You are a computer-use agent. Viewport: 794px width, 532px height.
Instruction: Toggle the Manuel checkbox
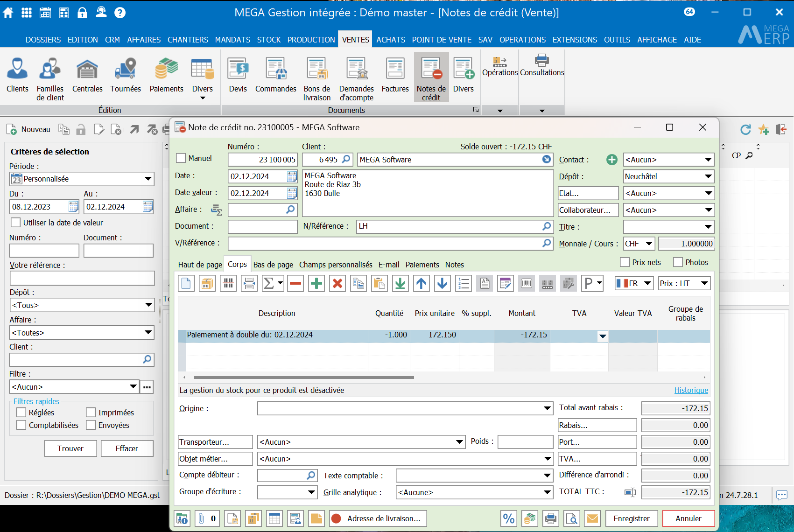click(181, 158)
